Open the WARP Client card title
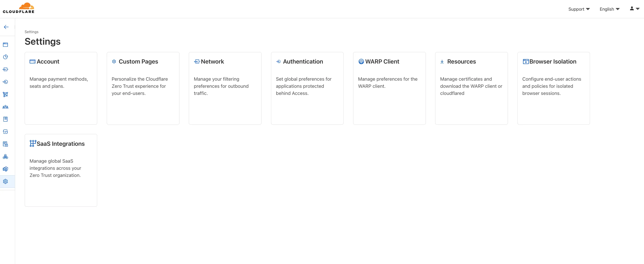 click(382, 61)
